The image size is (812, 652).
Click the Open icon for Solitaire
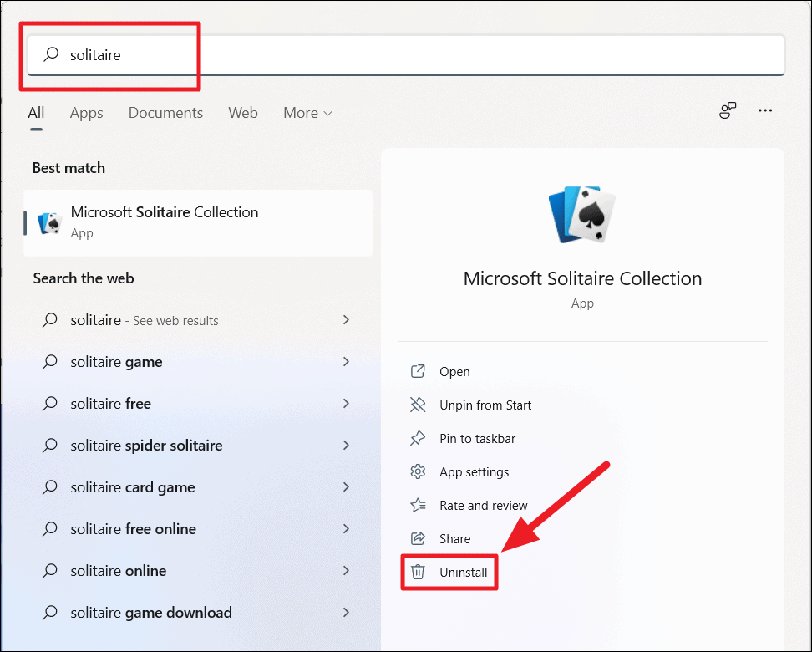pos(418,371)
